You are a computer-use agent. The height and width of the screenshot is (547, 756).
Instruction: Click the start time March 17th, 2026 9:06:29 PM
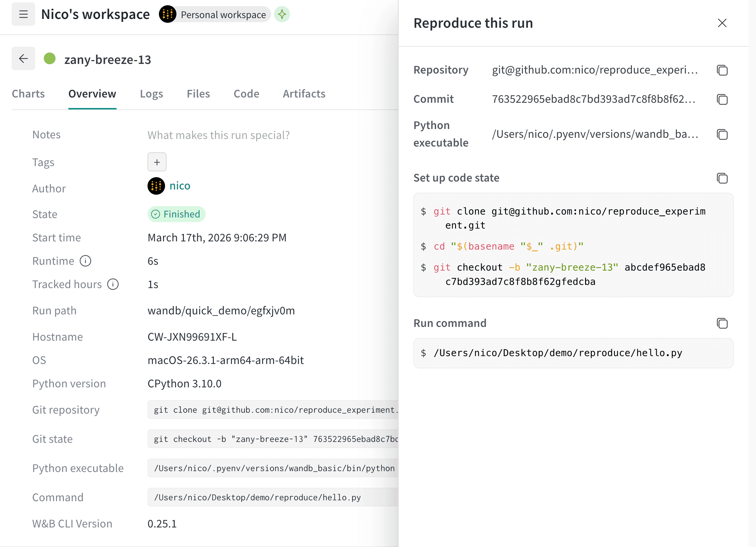tap(217, 238)
